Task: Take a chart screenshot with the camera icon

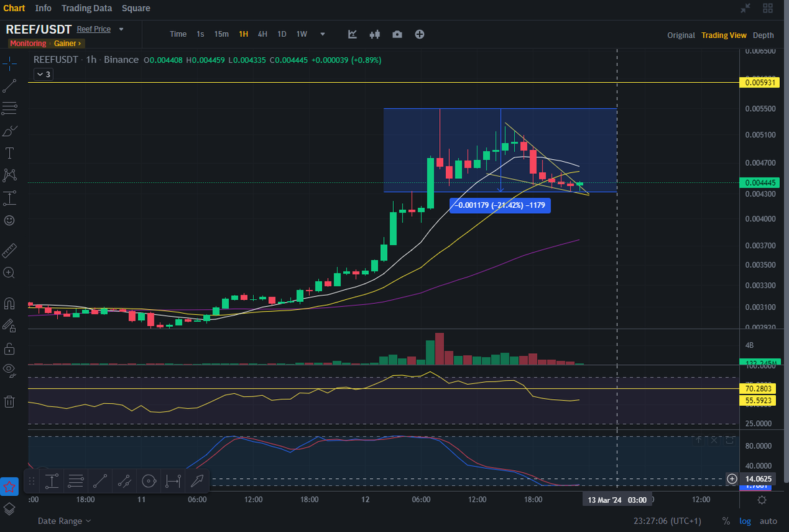Action: tap(397, 34)
